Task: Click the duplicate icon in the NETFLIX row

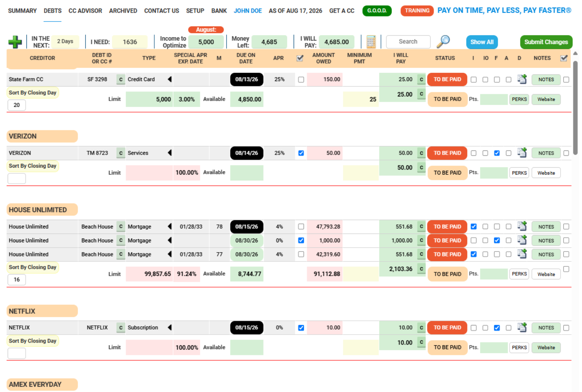Action: click(522, 327)
